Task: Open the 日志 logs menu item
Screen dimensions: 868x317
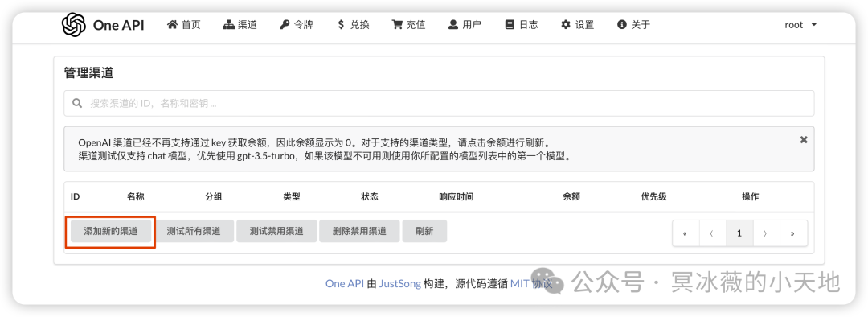Action: [521, 24]
